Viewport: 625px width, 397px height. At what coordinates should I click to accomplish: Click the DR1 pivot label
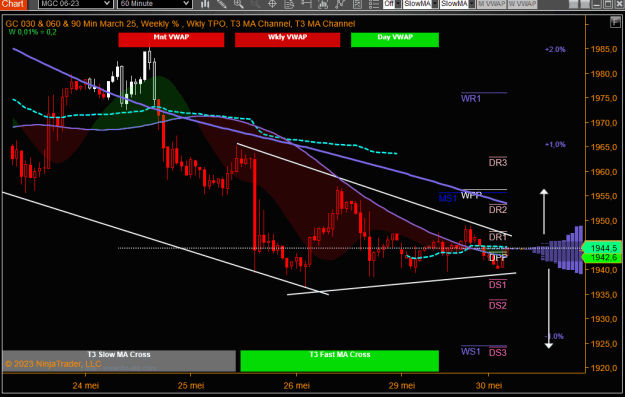[498, 237]
